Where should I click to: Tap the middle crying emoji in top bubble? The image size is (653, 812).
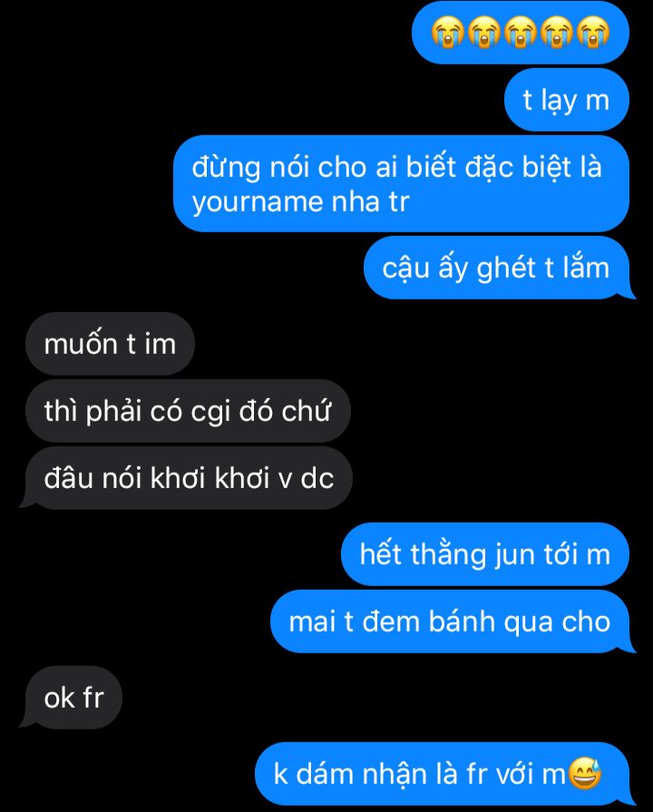tap(521, 32)
